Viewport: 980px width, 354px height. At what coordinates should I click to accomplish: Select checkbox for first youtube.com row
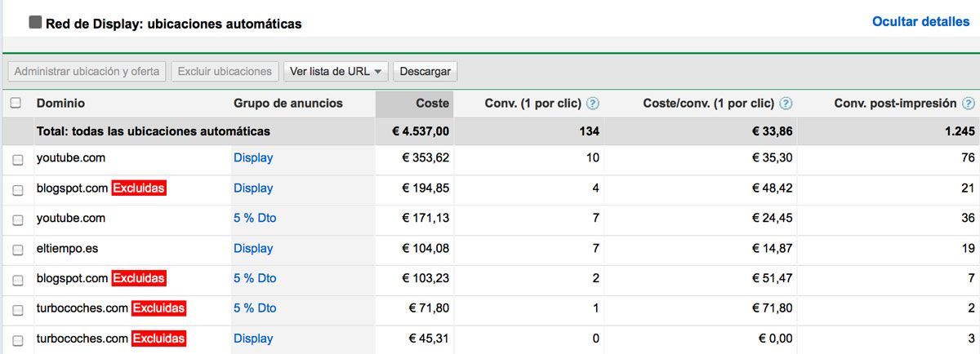(x=18, y=159)
